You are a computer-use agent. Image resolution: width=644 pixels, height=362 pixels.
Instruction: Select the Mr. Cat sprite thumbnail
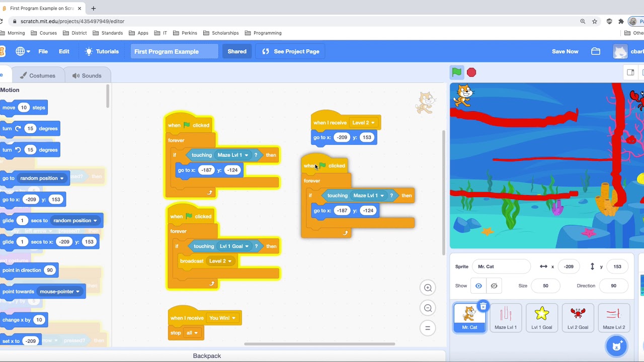[x=469, y=318]
